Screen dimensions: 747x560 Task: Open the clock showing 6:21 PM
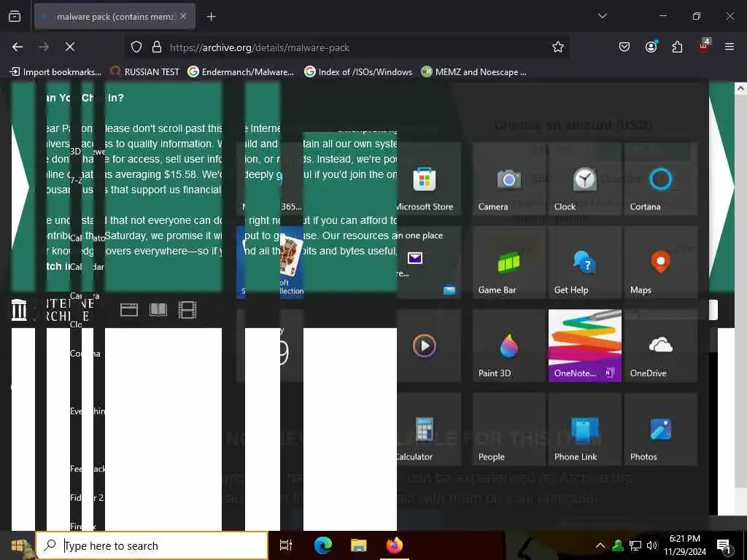[684, 545]
